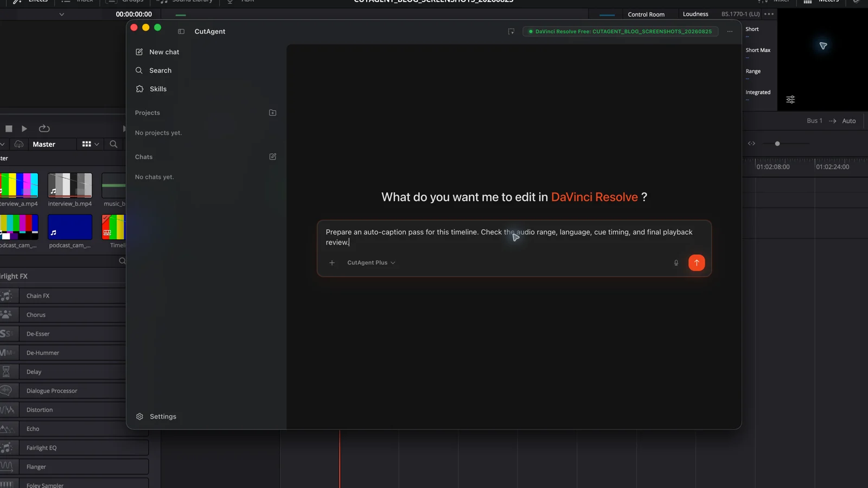Select the Distortion effect

click(74, 410)
